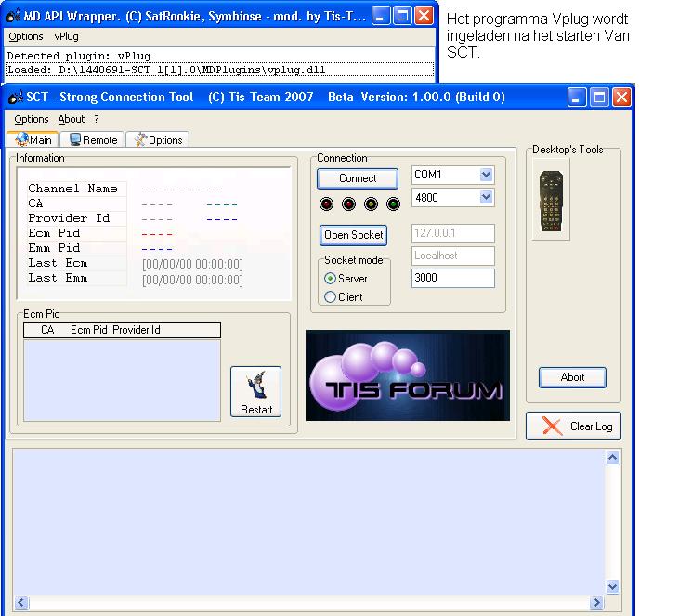Image resolution: width=679 pixels, height=616 pixels.
Task: Click the Clear Log button with the red X
Action: (573, 426)
